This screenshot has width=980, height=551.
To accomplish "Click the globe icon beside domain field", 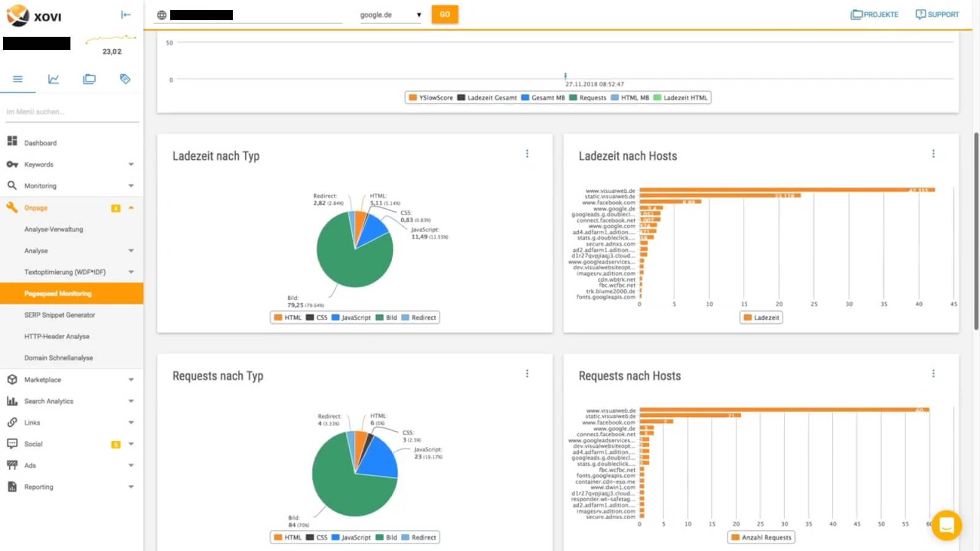I will [162, 15].
